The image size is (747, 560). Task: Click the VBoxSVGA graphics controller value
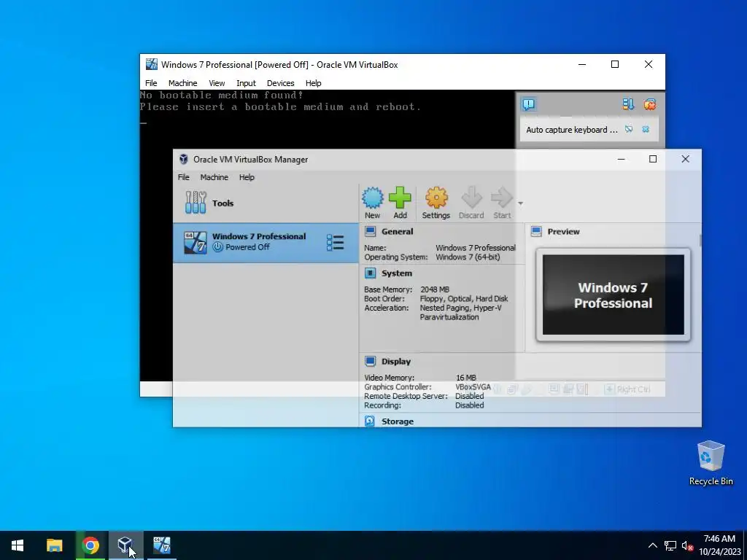[x=473, y=387]
